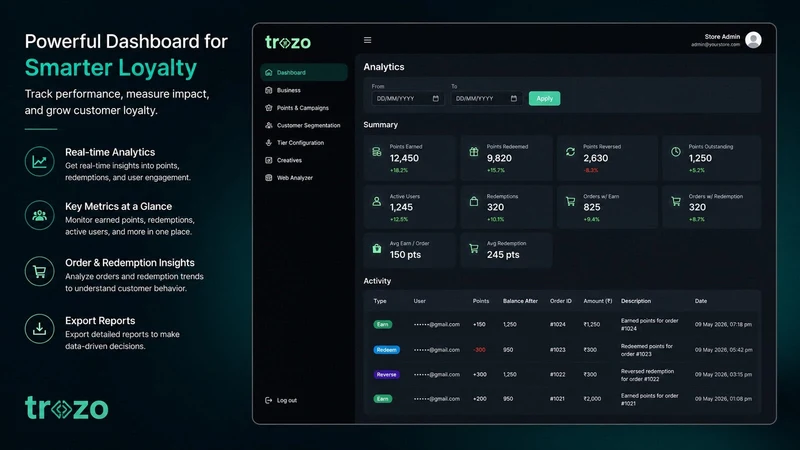Click the Key Metrics people icon
The width and height of the screenshot is (800, 450).
pos(39,215)
